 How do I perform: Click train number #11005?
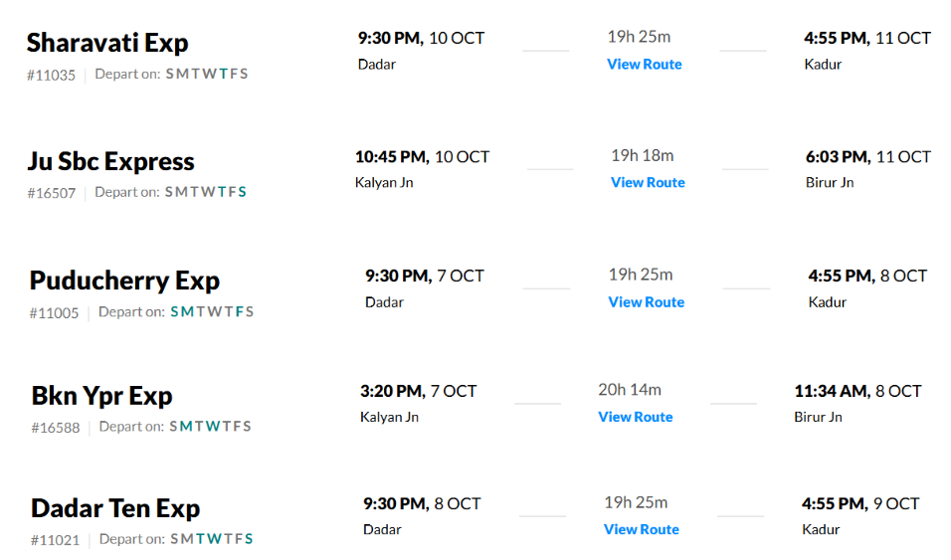coord(54,313)
